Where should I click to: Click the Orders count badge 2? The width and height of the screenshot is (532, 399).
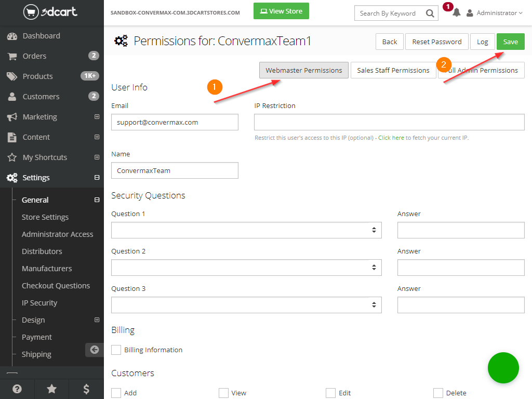click(x=94, y=56)
